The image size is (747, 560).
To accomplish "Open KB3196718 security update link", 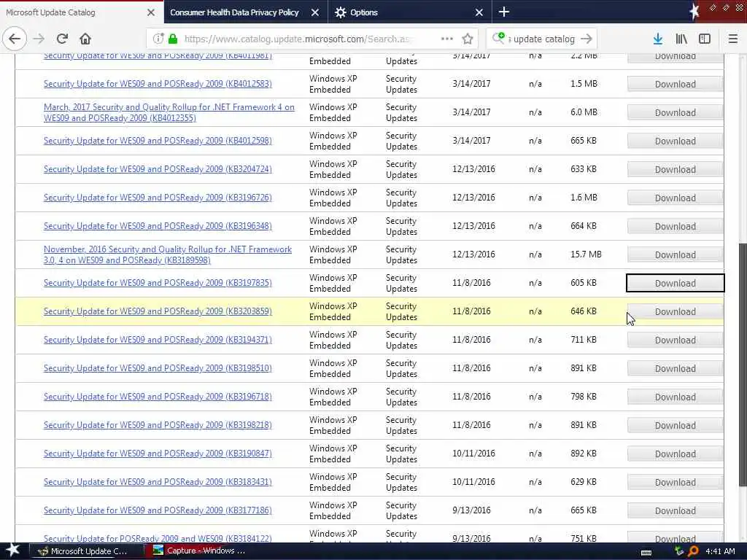I will 158,397.
